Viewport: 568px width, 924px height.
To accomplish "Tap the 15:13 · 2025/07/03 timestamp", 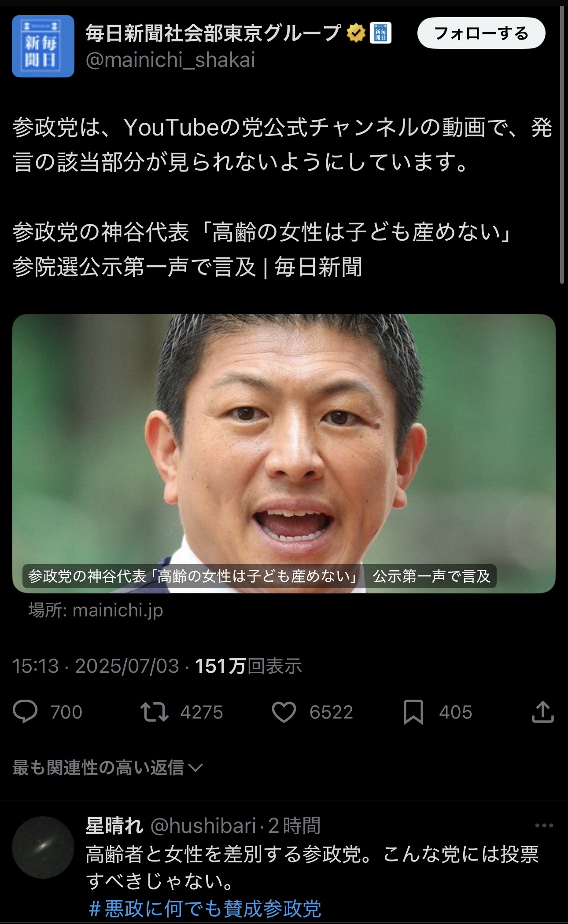I will [x=96, y=666].
